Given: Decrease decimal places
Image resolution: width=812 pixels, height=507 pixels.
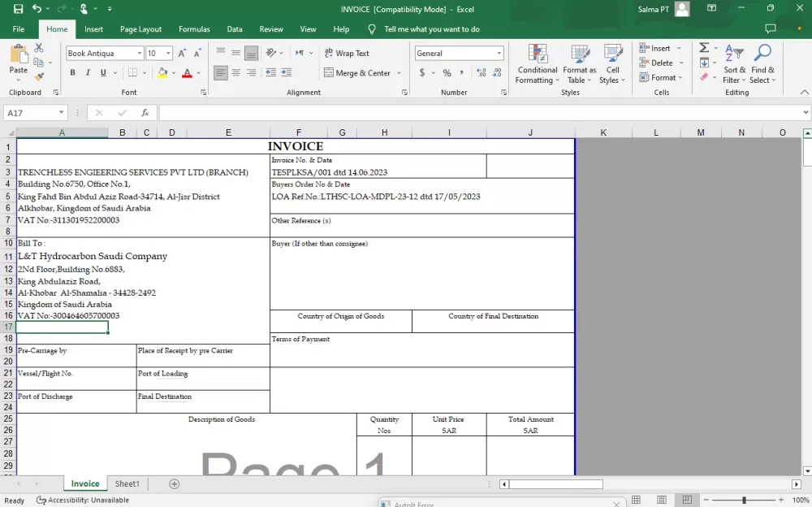Looking at the screenshot, I should coord(497,72).
